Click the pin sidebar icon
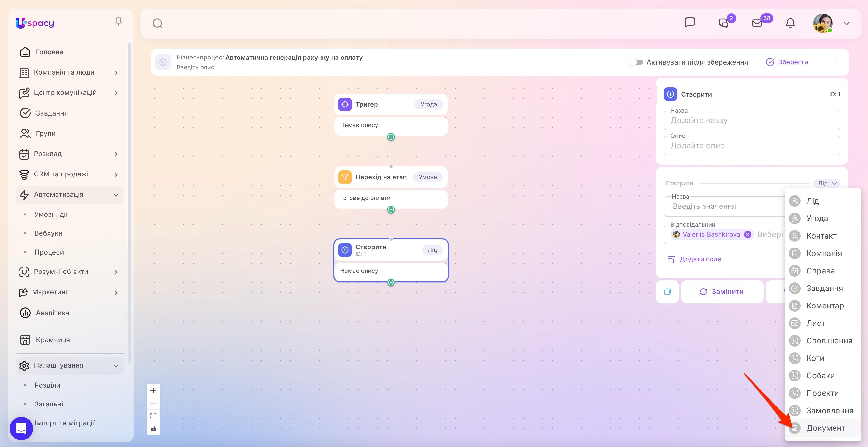Viewport: 868px width, 447px height. (118, 22)
